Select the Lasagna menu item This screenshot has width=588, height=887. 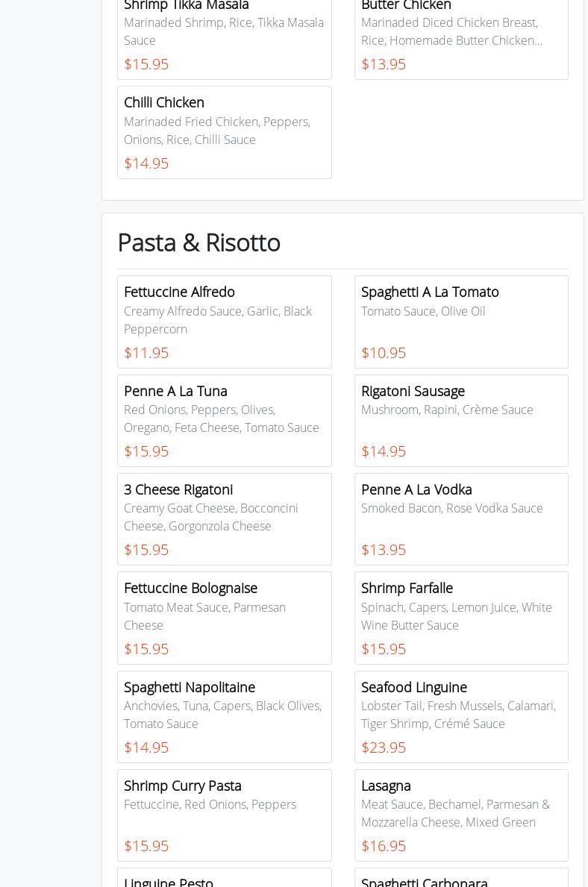point(461,815)
